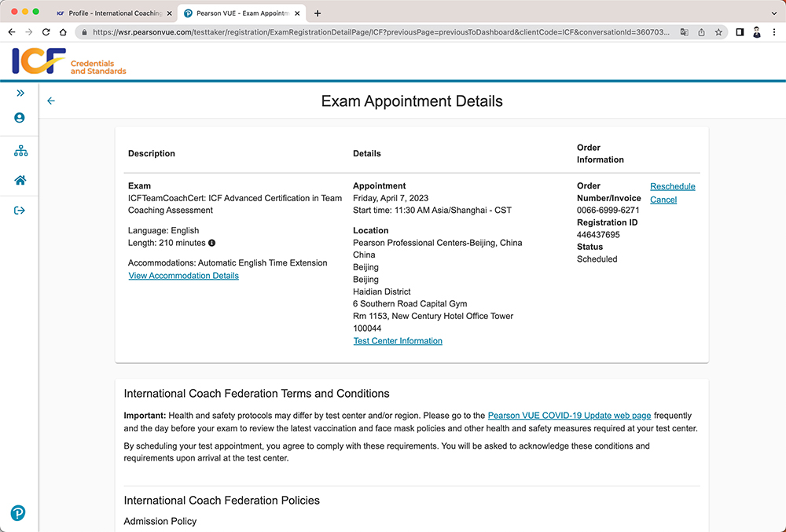Bookmark this page with star icon
Screen dimensions: 786x532
click(718, 32)
